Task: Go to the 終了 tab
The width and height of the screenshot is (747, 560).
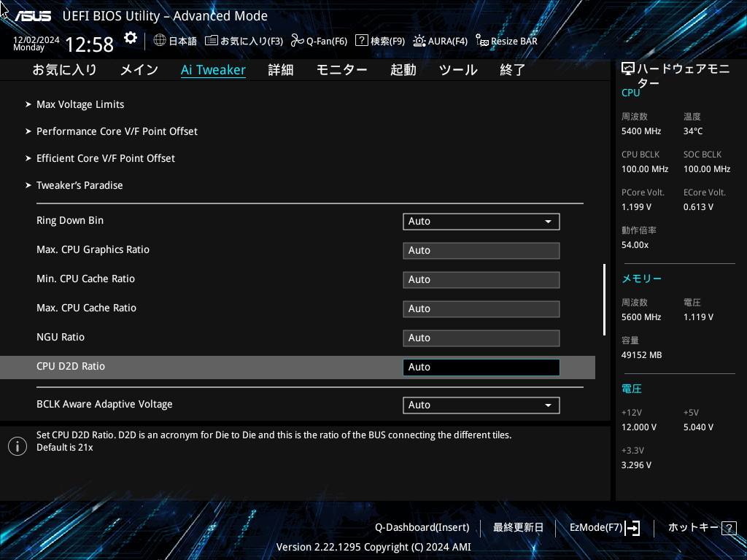Action: pyautogui.click(x=513, y=70)
